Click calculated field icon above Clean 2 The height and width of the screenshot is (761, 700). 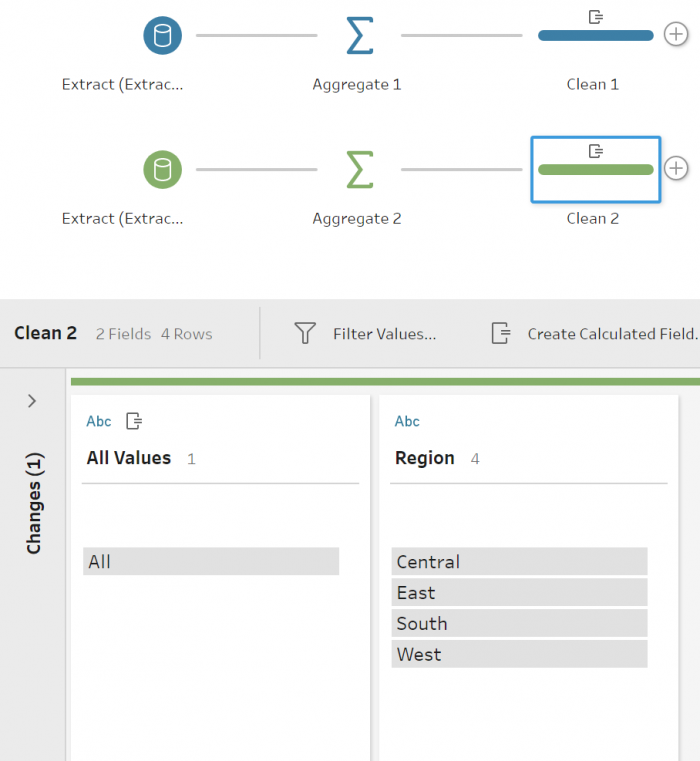[x=596, y=151]
